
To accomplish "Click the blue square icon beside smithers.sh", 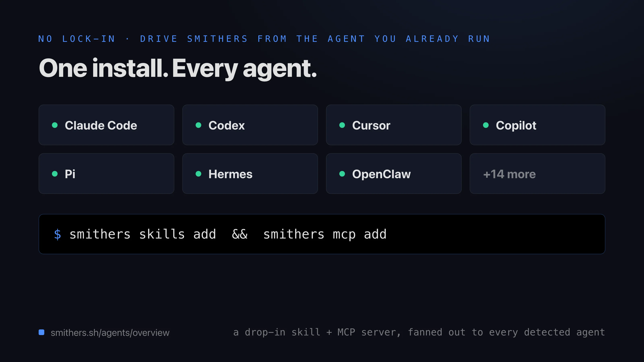I will click(x=41, y=332).
